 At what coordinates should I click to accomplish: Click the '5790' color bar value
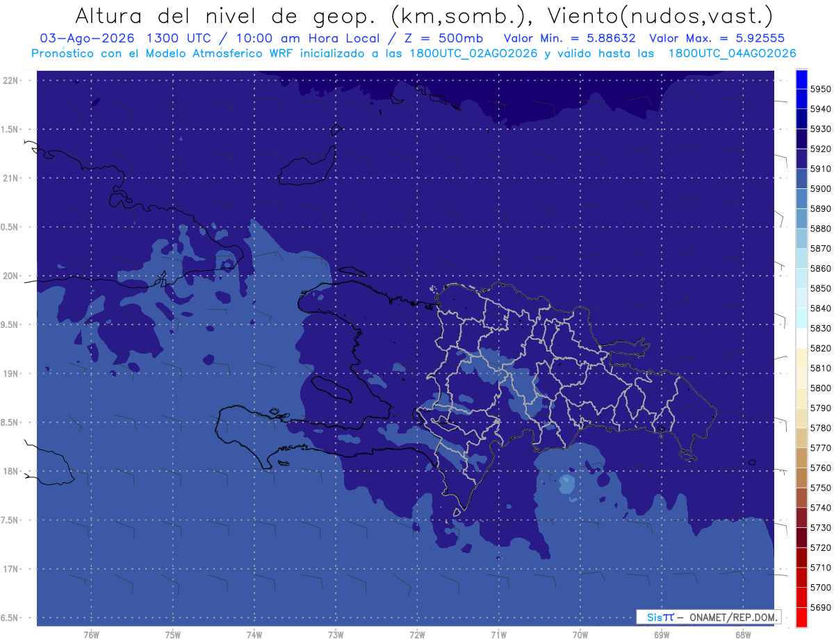(x=820, y=408)
